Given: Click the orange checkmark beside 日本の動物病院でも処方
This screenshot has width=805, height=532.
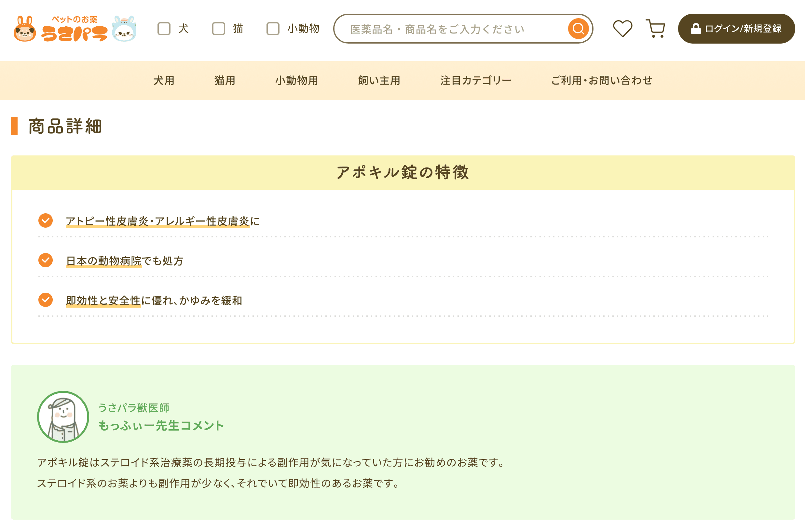Looking at the screenshot, I should tap(45, 260).
